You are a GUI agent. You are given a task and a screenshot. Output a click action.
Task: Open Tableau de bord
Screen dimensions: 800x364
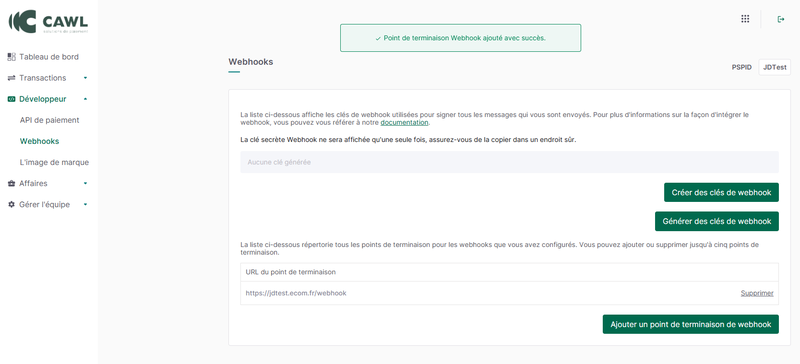49,57
